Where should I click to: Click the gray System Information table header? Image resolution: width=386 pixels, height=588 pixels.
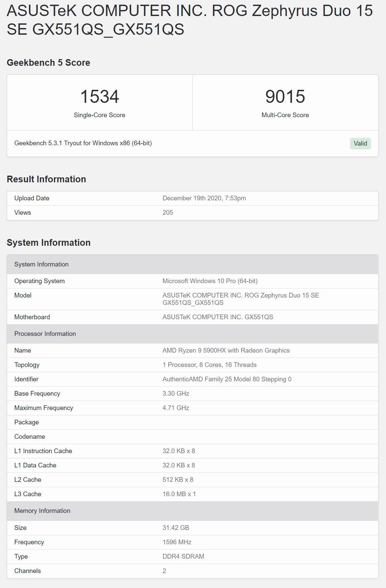coord(193,264)
